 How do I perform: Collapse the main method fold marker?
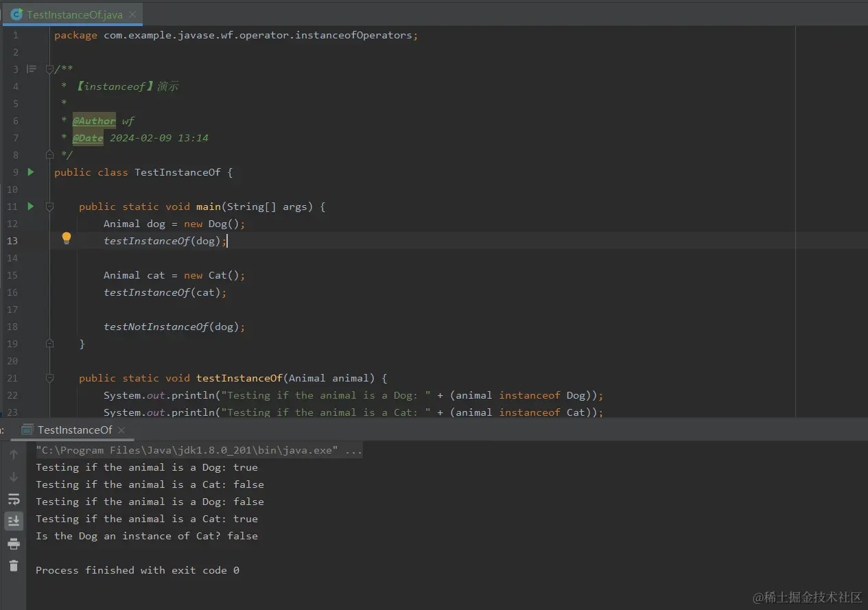pos(49,206)
